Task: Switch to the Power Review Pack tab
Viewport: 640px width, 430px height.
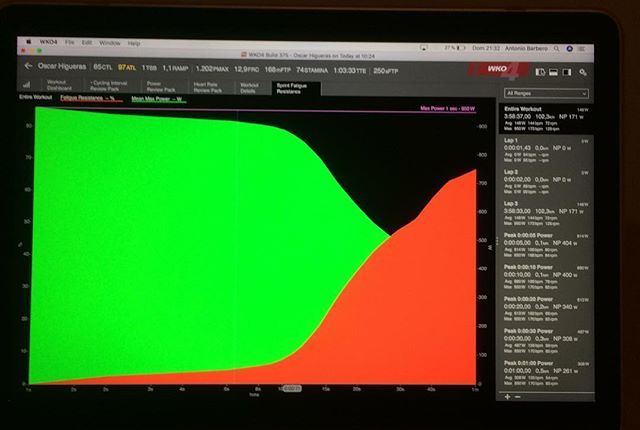Action: coord(161,86)
